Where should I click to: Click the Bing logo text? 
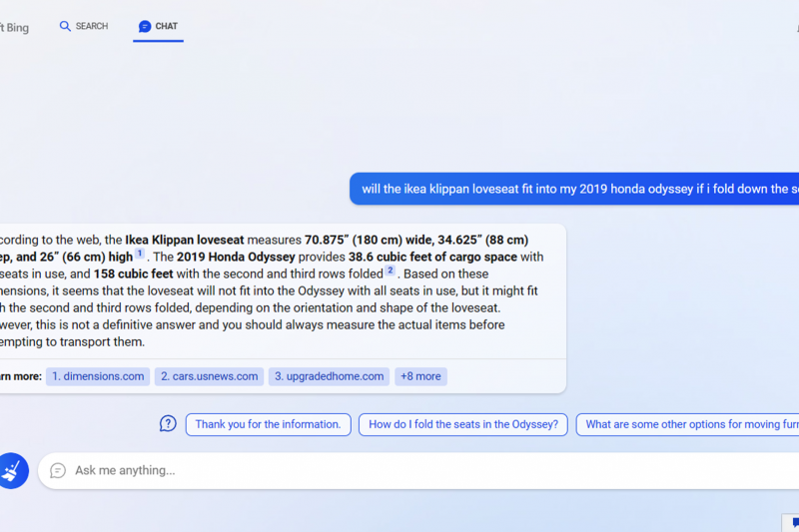point(14,28)
